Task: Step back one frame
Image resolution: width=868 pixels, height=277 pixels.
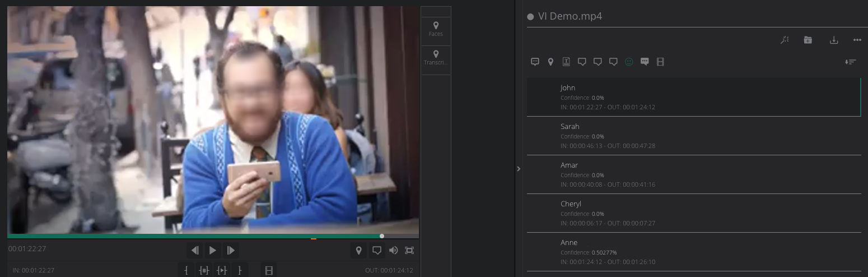Action: (195, 251)
